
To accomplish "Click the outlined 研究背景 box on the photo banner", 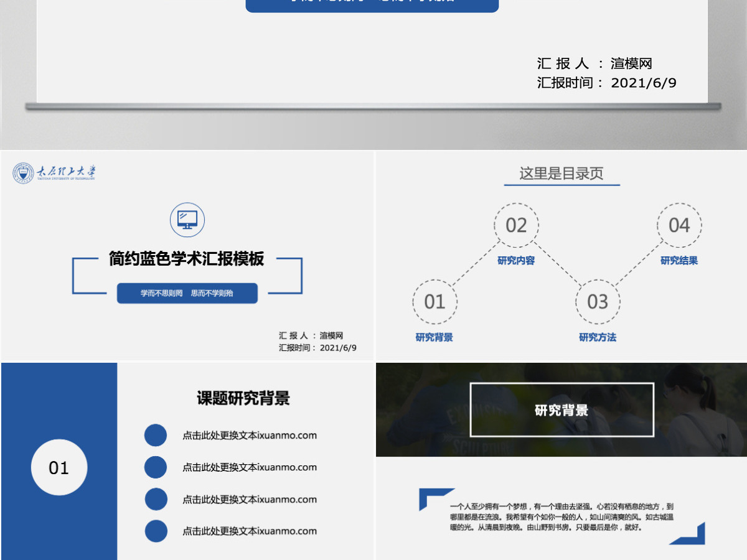I will pyautogui.click(x=562, y=410).
